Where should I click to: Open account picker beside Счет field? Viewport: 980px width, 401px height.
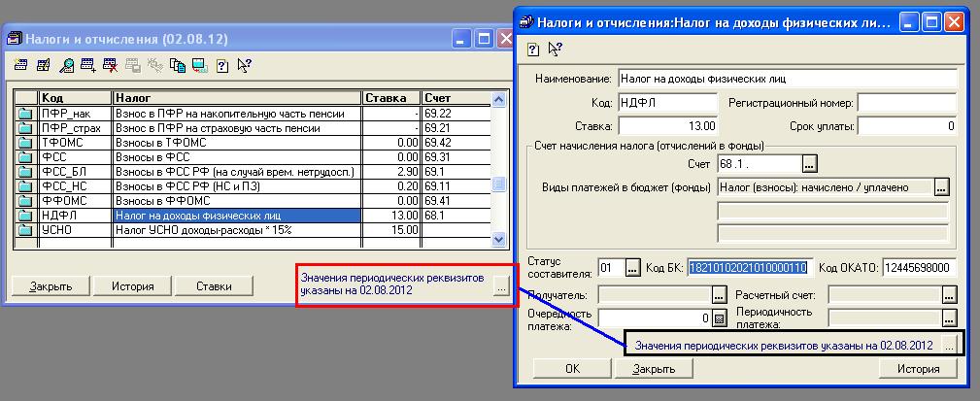tap(810, 162)
